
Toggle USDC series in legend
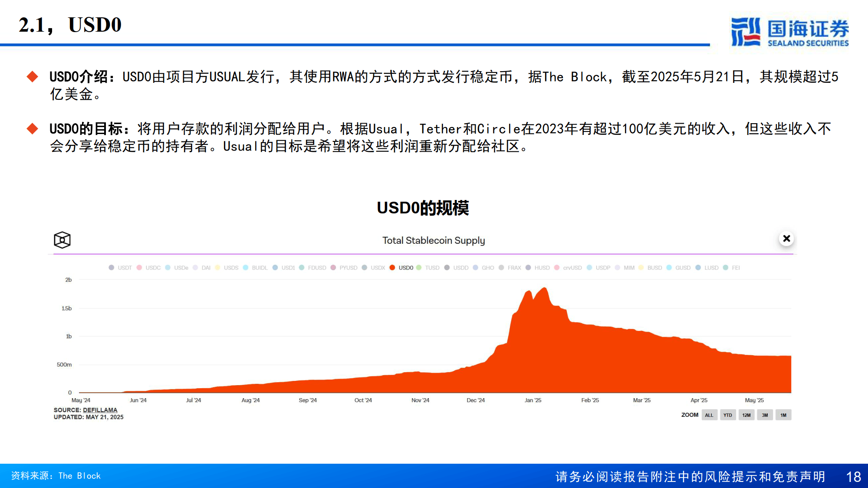[148, 268]
